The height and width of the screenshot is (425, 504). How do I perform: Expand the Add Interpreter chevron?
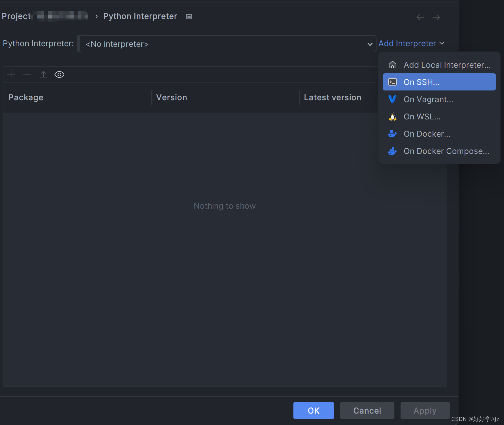(442, 43)
